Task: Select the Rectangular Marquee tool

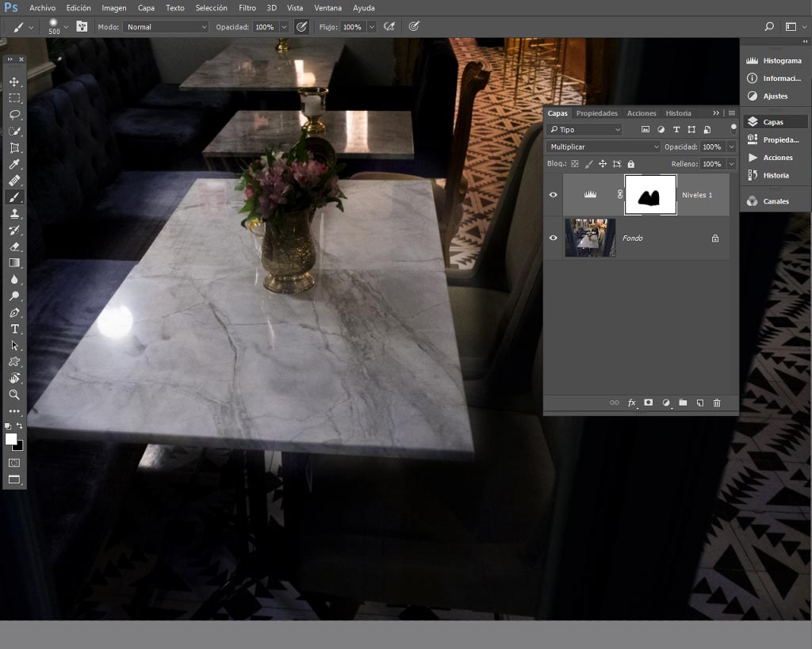Action: click(x=14, y=98)
